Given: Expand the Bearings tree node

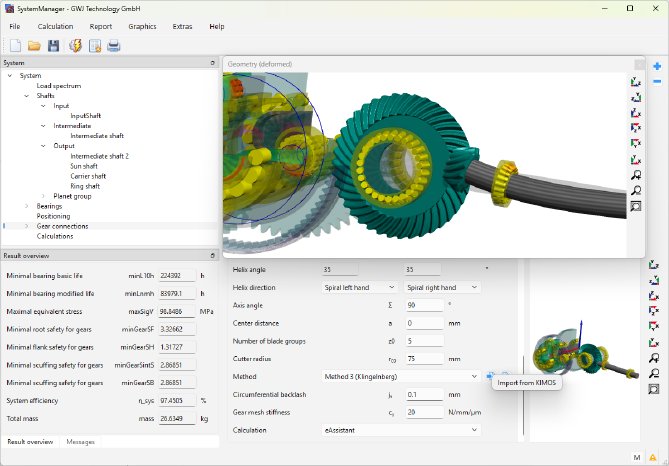Looking at the screenshot, I should pyautogui.click(x=26, y=206).
